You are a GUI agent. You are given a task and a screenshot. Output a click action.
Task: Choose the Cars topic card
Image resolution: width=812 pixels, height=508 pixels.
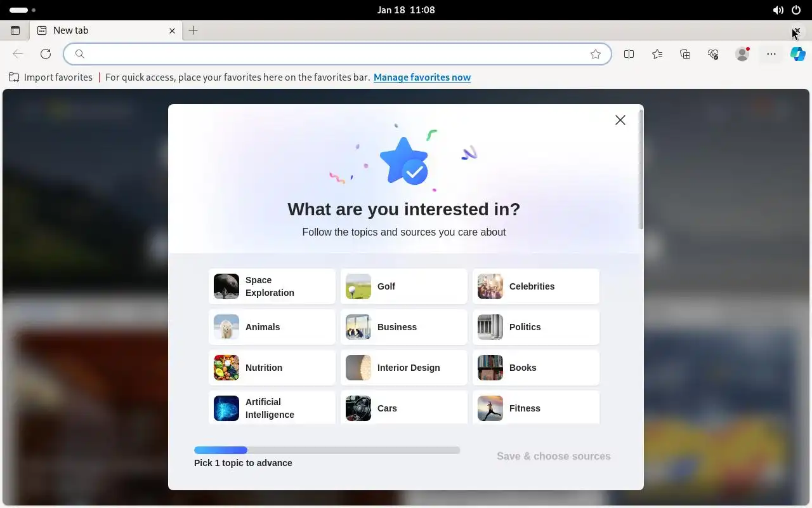click(x=404, y=407)
